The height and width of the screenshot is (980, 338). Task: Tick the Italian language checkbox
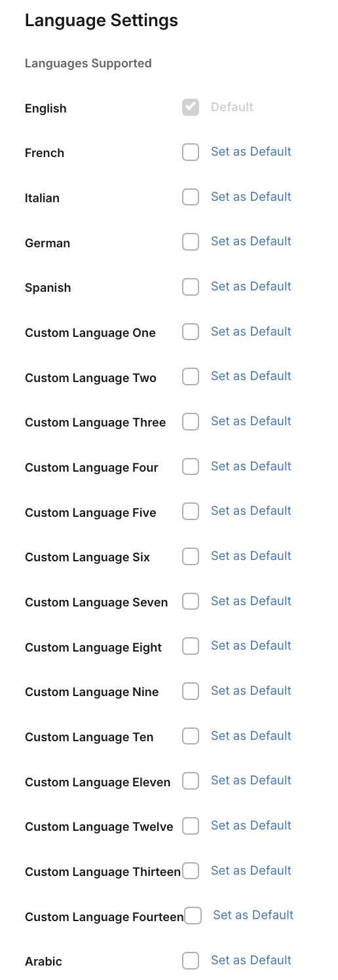[x=191, y=197]
